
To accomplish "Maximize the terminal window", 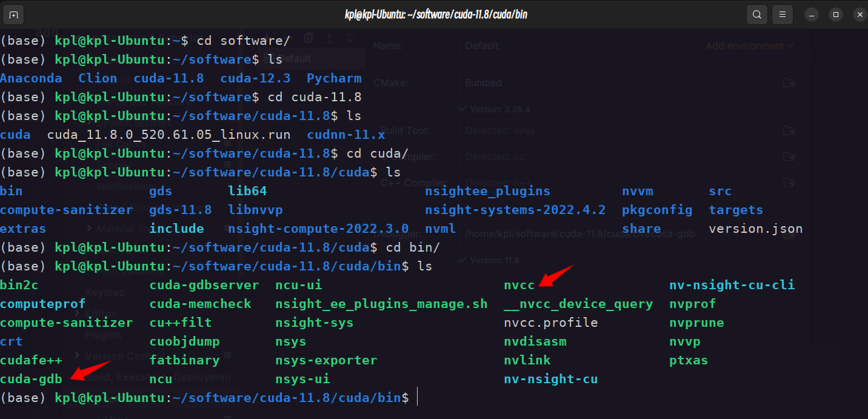I will tap(836, 15).
